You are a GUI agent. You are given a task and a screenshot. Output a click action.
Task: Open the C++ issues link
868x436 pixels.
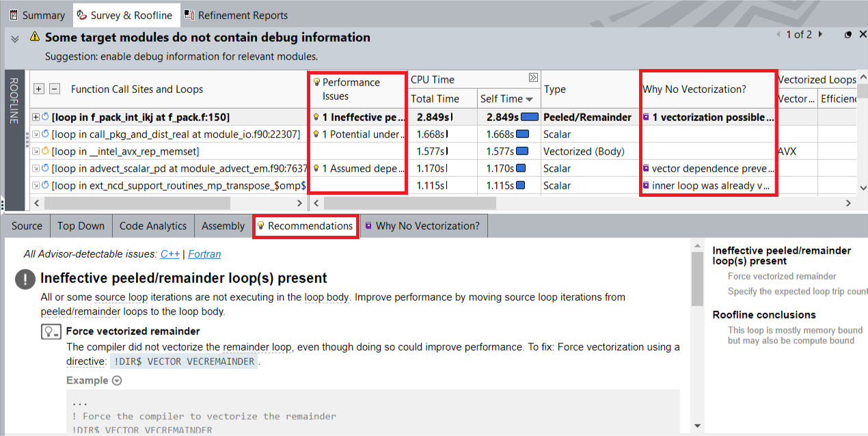[x=169, y=254]
